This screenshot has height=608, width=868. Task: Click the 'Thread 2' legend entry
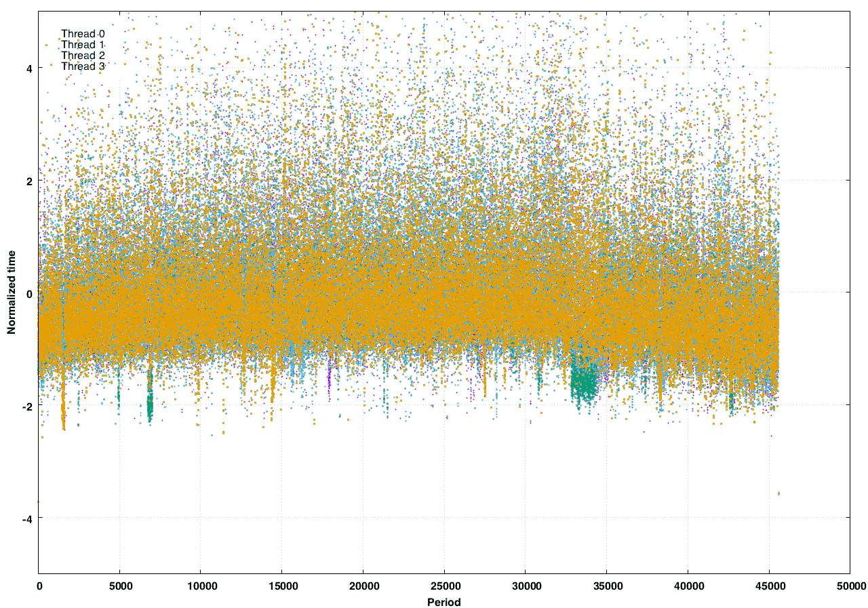(x=83, y=55)
